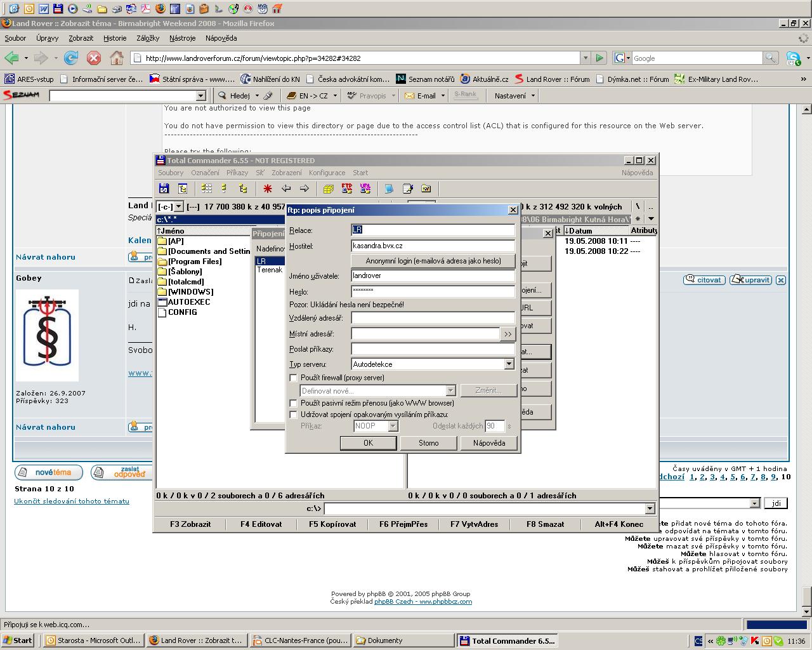The height and width of the screenshot is (650, 812).
Task: Open the [-c-] drive selector dropdown
Action: [179, 207]
